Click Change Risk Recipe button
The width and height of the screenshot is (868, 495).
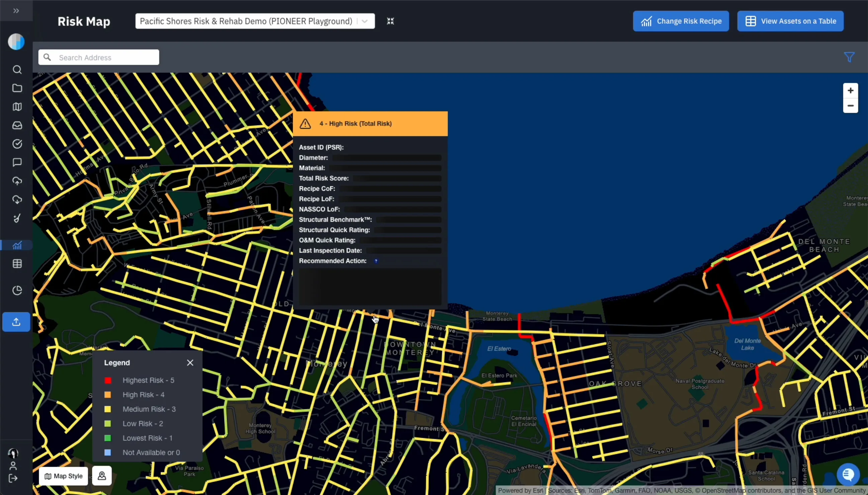681,21
